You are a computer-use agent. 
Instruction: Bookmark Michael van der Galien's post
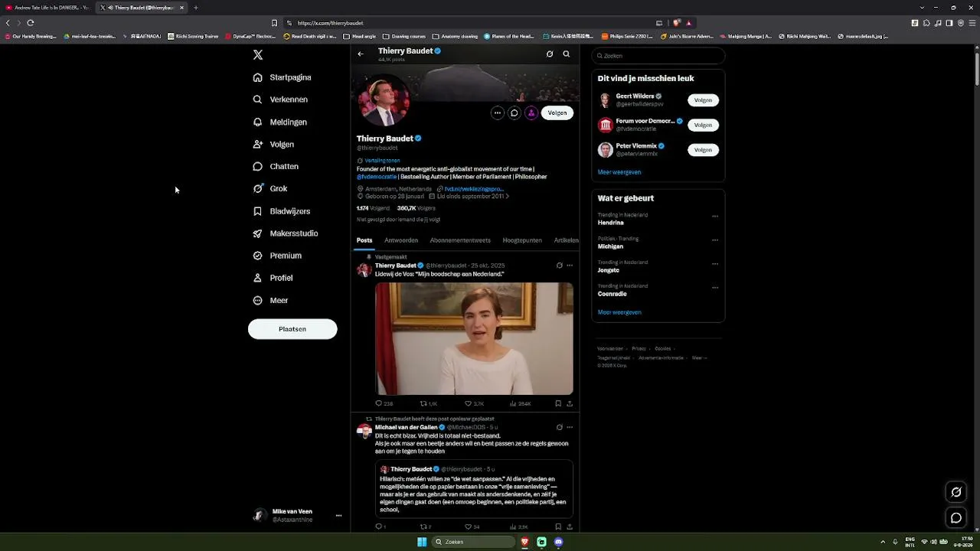pos(558,527)
